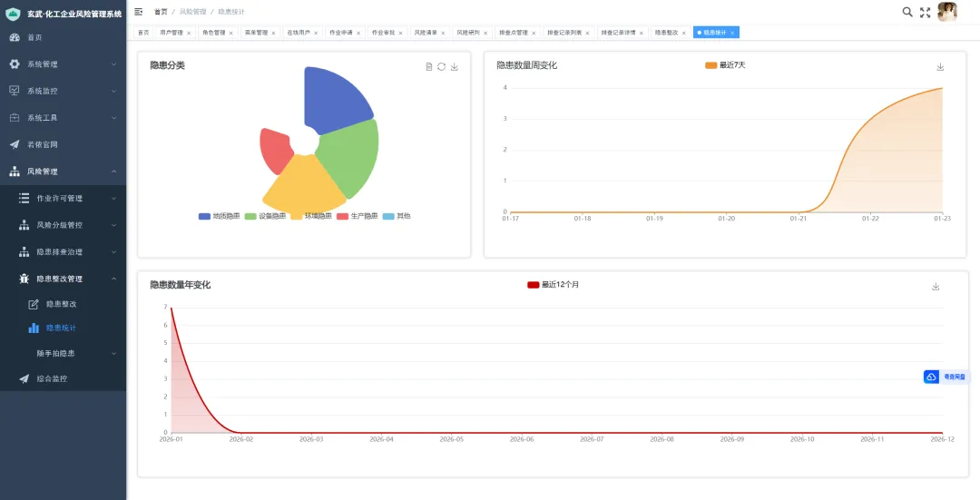The height and width of the screenshot is (500, 980).
Task: Click the plane icon for 综合监控
Action: click(24, 378)
